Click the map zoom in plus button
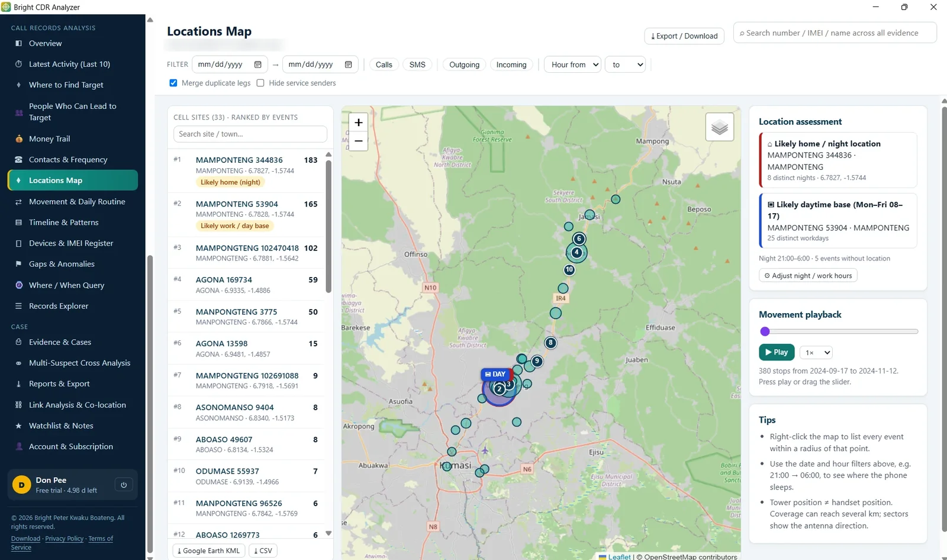The height and width of the screenshot is (560, 947). (x=359, y=123)
